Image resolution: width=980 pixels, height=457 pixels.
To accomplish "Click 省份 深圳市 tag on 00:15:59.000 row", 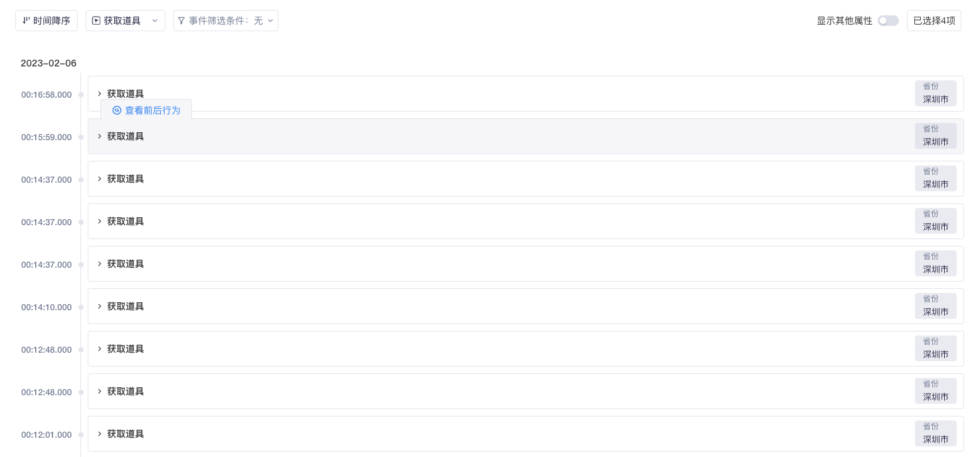I will [x=935, y=136].
